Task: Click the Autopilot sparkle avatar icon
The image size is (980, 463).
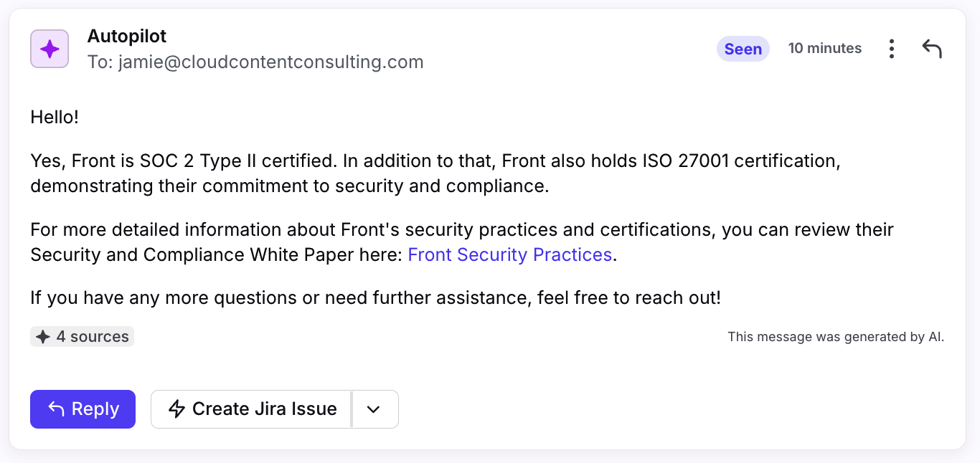Action: tap(50, 49)
